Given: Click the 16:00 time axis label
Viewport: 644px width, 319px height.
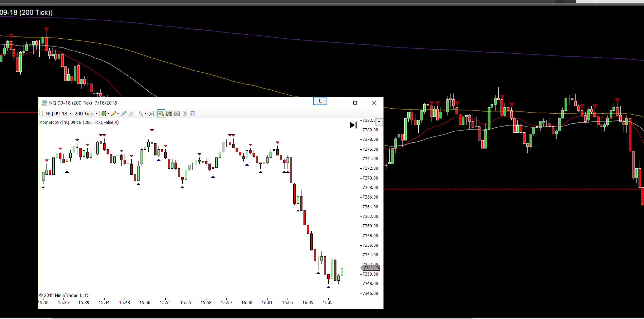Looking at the screenshot, I should pyautogui.click(x=247, y=303).
